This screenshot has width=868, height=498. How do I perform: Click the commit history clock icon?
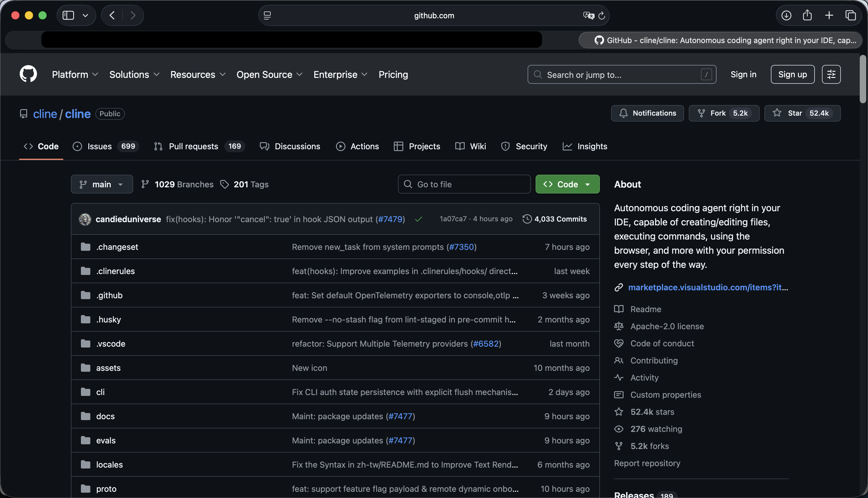pos(527,219)
